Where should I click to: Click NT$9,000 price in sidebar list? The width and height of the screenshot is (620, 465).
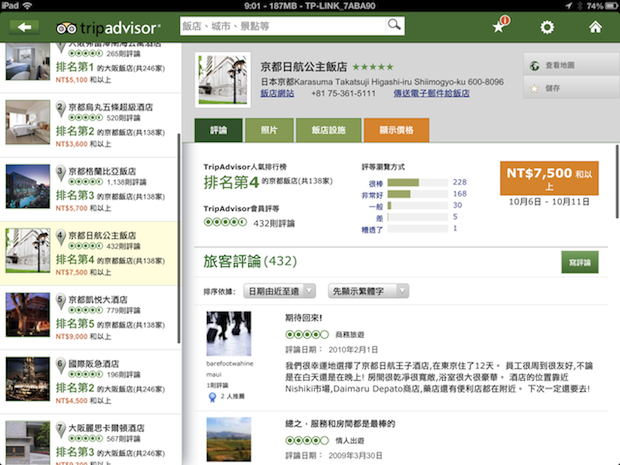(x=72, y=336)
